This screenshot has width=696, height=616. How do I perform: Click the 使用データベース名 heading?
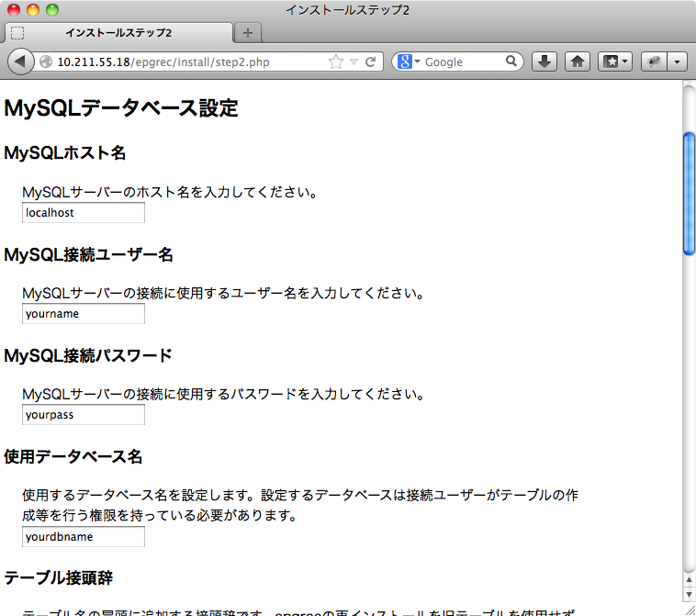coord(73,456)
